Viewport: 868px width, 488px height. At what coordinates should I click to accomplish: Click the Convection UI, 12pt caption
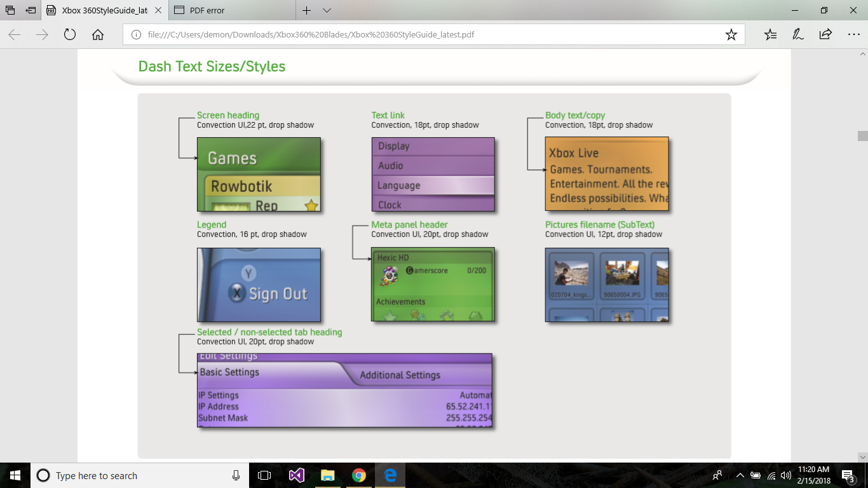point(604,234)
